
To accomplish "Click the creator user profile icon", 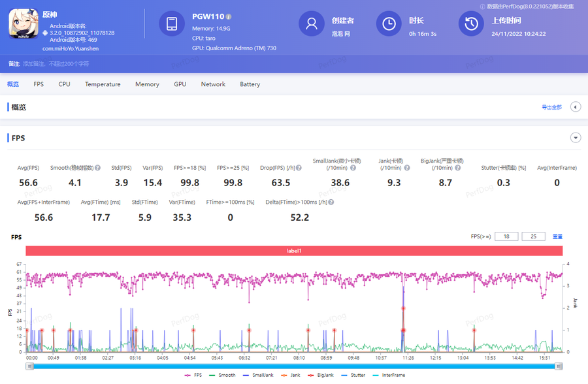I will click(312, 24).
